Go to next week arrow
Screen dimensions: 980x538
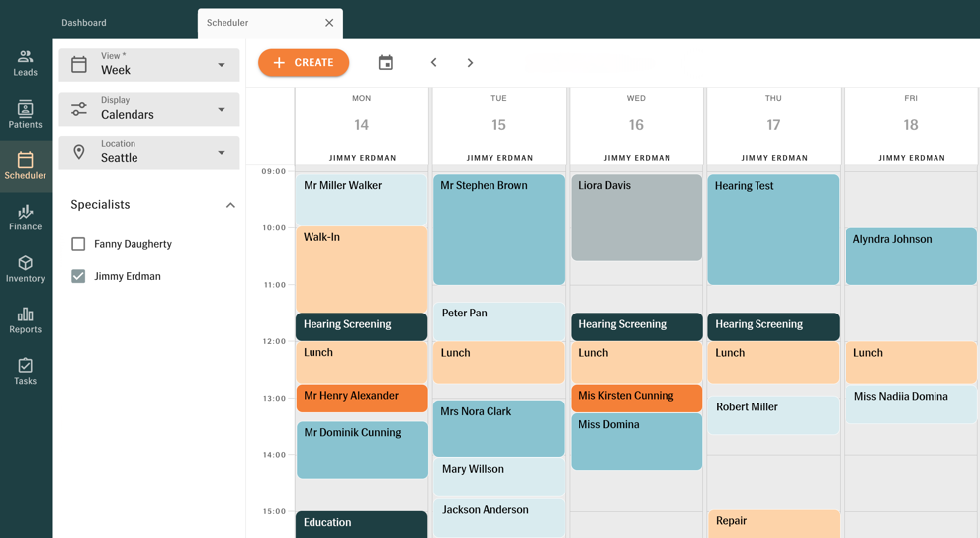(470, 63)
